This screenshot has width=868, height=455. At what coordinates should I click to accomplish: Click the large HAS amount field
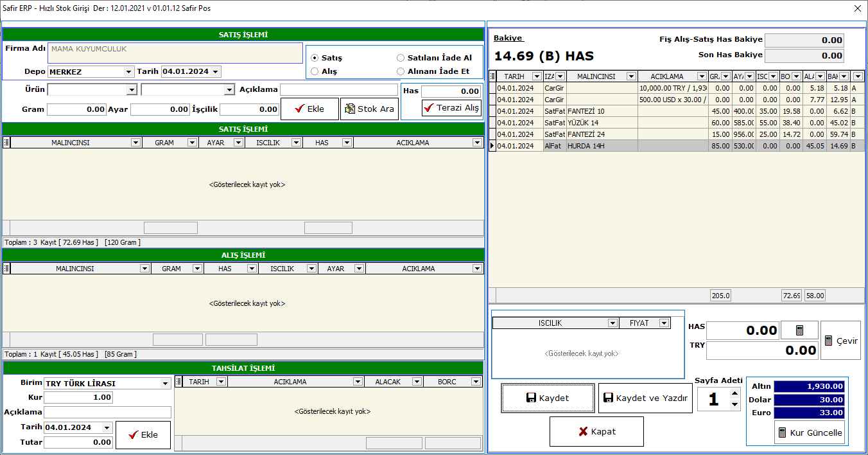pyautogui.click(x=742, y=330)
